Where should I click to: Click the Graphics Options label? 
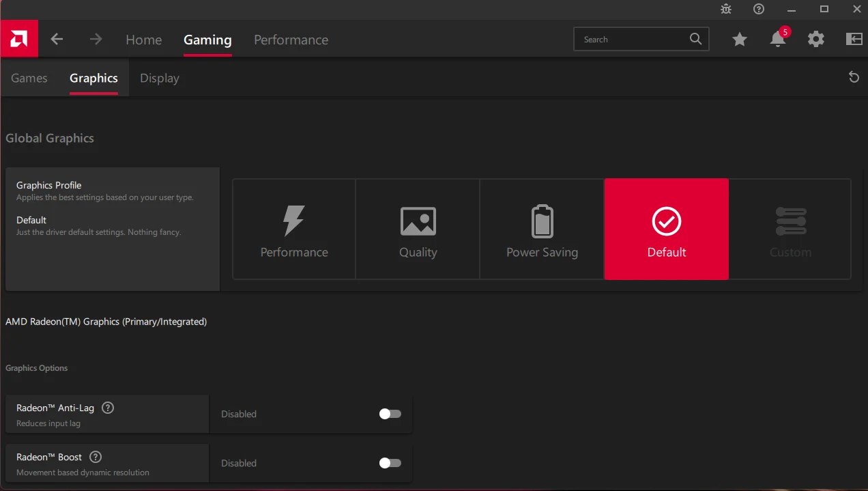click(37, 368)
